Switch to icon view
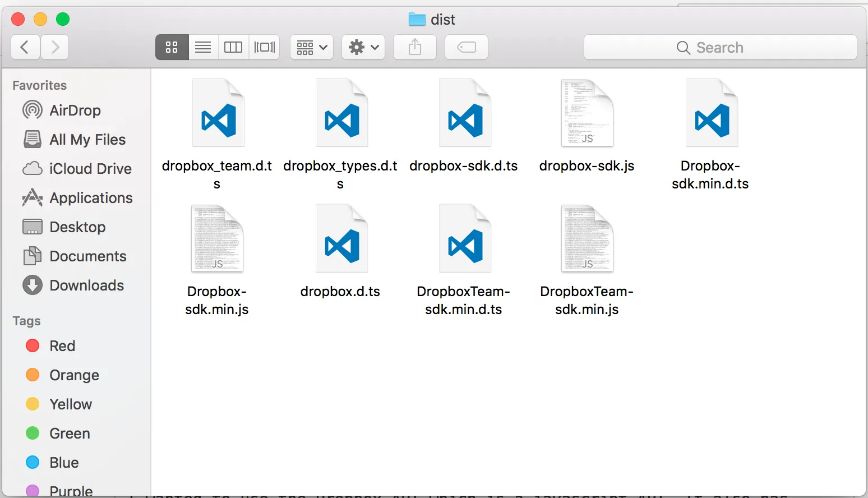868x498 pixels. [x=172, y=47]
